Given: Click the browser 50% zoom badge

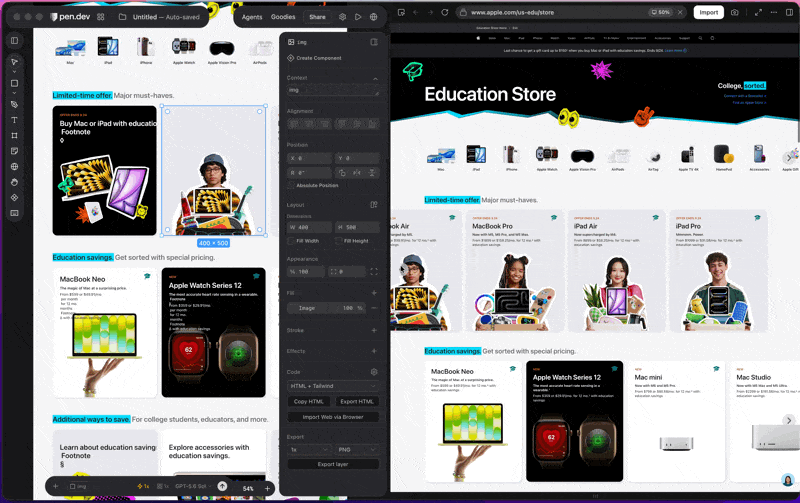Looking at the screenshot, I should pyautogui.click(x=660, y=12).
